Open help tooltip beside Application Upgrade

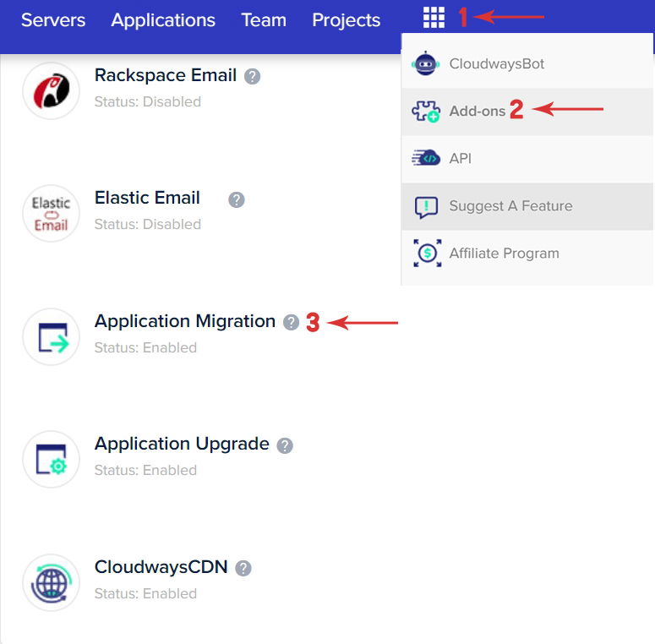coord(285,445)
